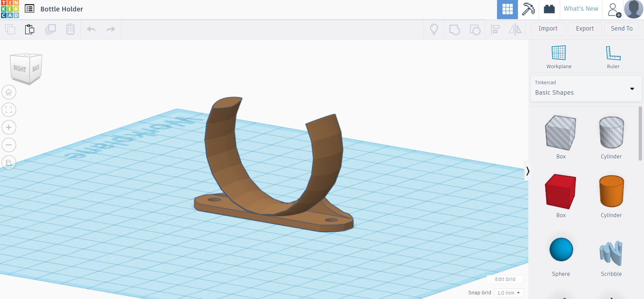Open the What's New link
Screen dimensions: 644x299
[x=581, y=9]
